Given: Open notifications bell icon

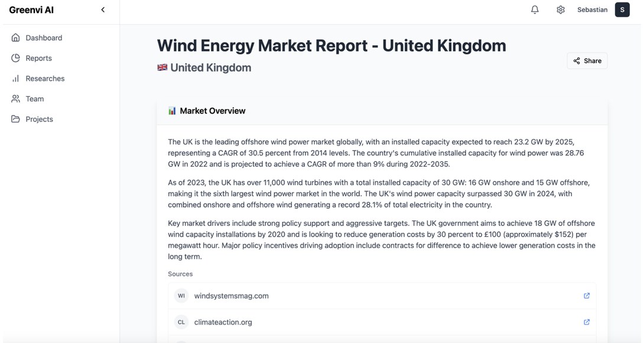Looking at the screenshot, I should (535, 10).
